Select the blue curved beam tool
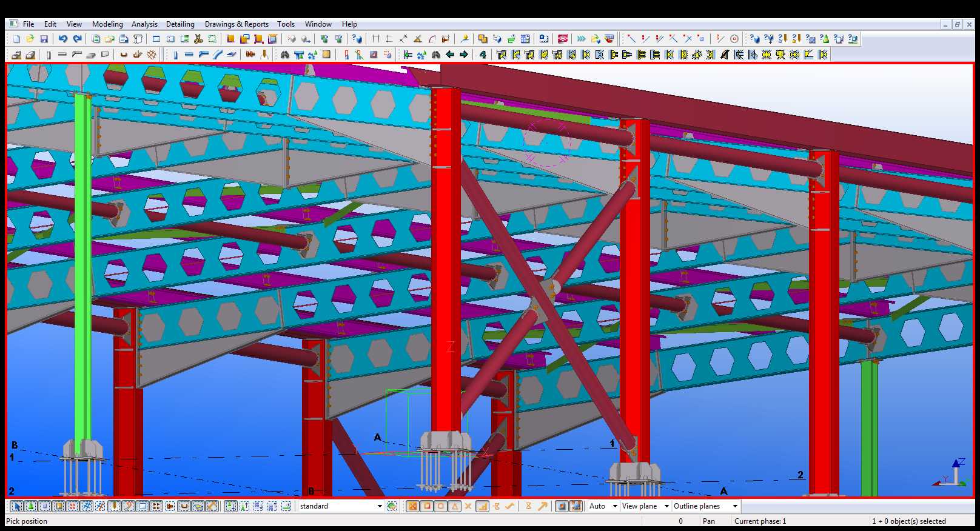980x531 pixels. pos(218,55)
